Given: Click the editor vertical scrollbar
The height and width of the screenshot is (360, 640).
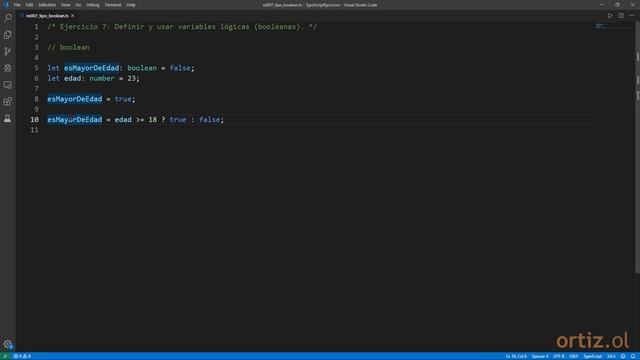Looking at the screenshot, I should [x=638, y=147].
